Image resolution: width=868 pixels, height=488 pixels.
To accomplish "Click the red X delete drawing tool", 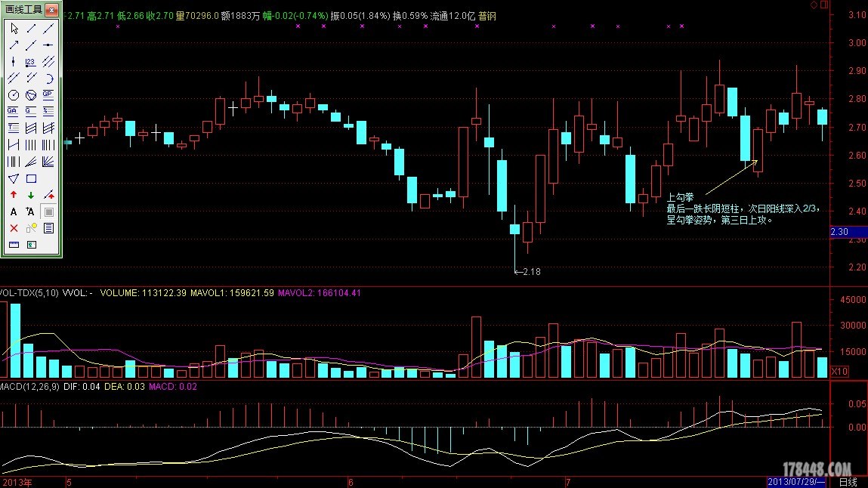I will pos(14,228).
